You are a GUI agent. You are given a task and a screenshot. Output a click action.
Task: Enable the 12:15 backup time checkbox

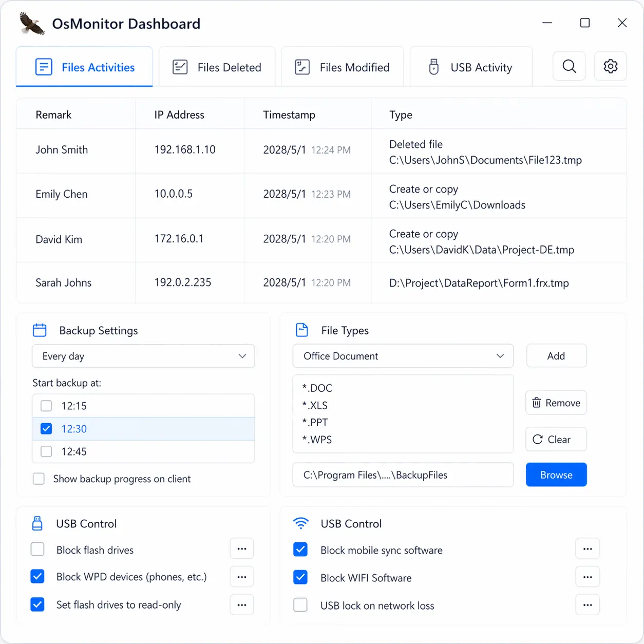pos(46,406)
